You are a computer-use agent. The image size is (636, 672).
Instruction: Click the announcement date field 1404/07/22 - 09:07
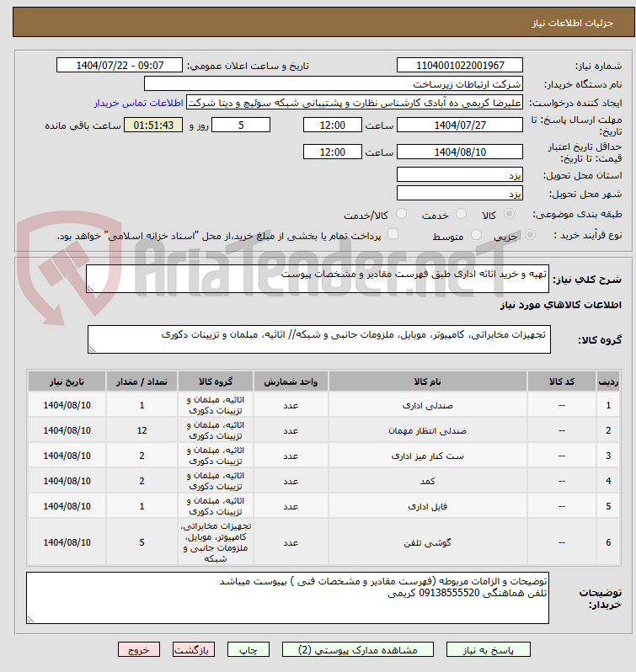(x=120, y=65)
